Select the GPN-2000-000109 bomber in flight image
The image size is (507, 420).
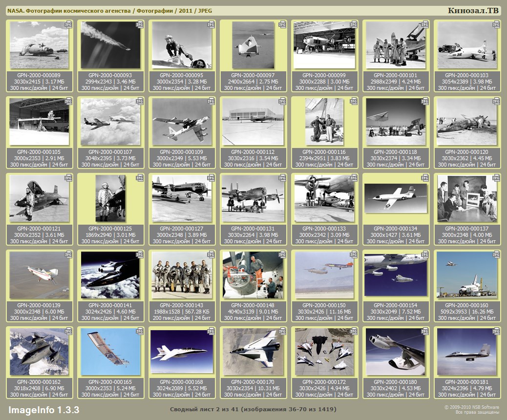[180, 122]
